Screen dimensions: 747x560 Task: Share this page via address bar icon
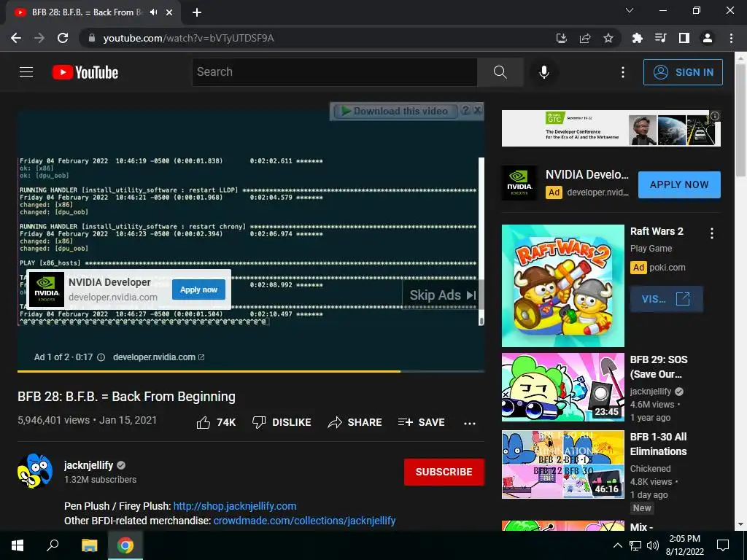click(585, 38)
